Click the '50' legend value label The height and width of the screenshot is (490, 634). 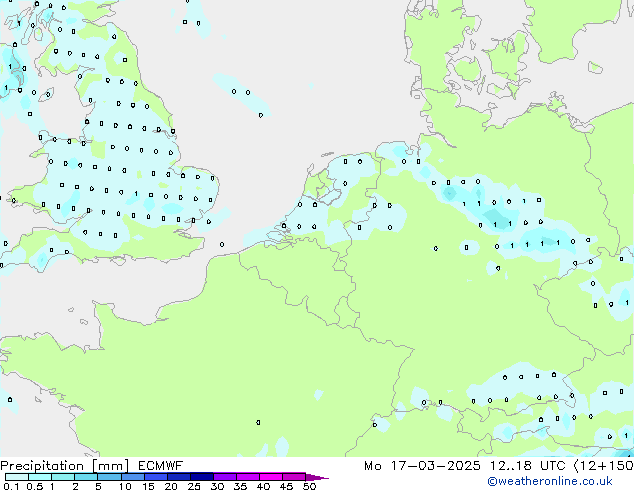click(309, 486)
